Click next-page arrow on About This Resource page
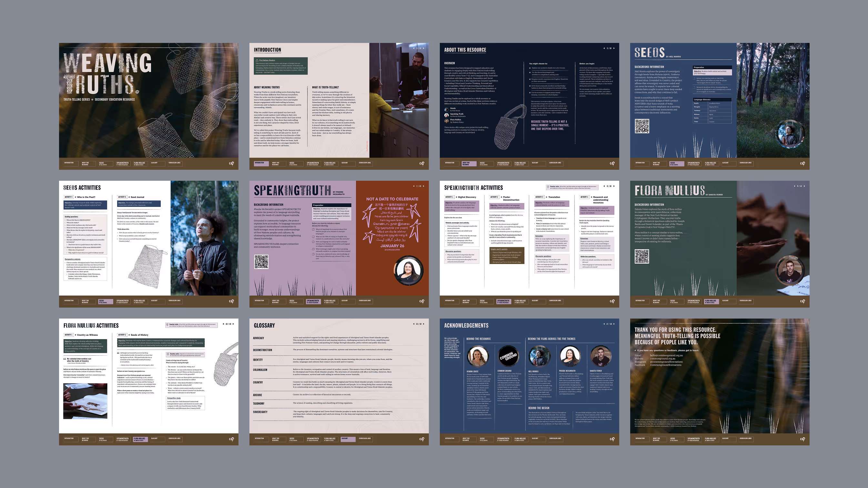The height and width of the screenshot is (488, 868). coord(614,48)
